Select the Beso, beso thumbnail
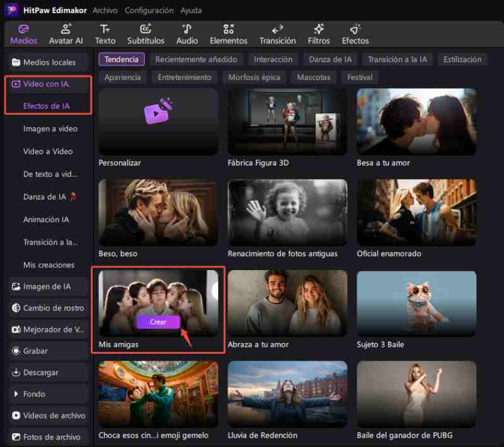 (158, 213)
